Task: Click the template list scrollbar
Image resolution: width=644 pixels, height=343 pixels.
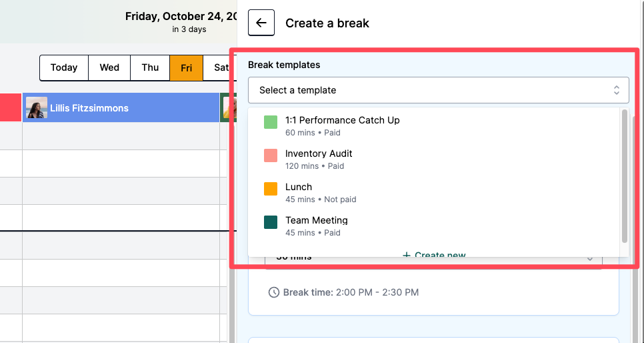Action: (625, 176)
